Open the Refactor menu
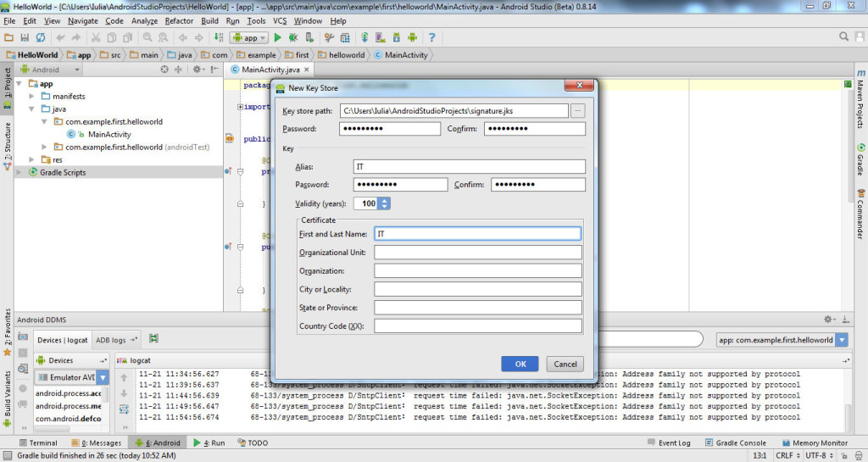Image resolution: width=868 pixels, height=462 pixels. click(x=179, y=21)
